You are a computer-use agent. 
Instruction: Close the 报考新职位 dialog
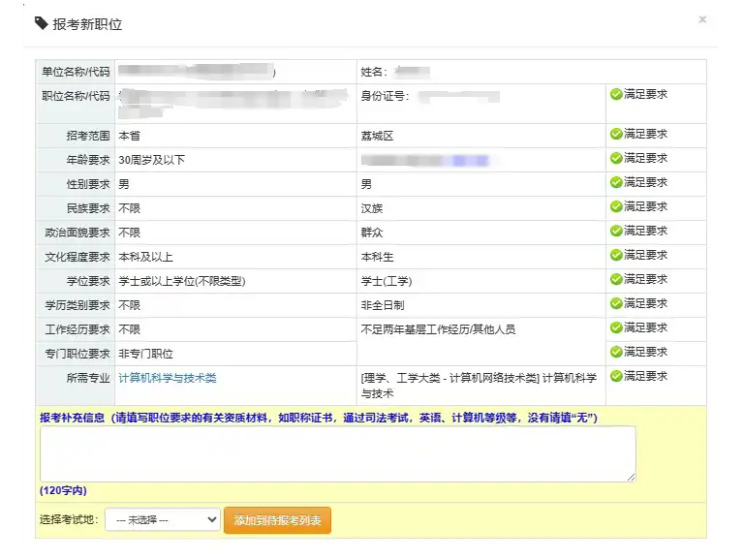coord(702,19)
